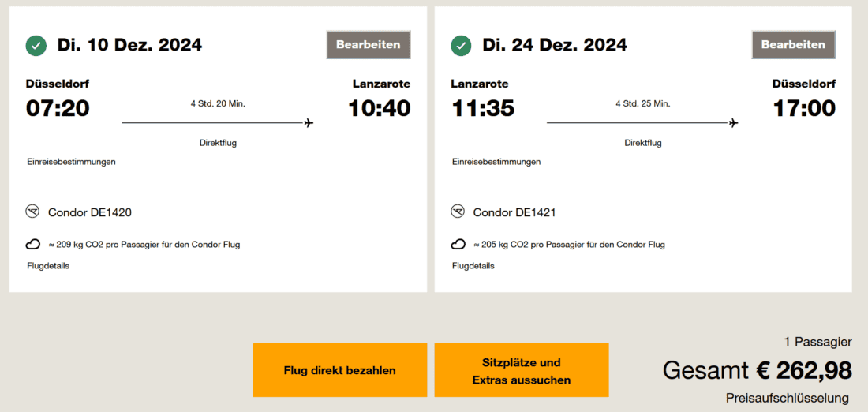Click the Condor logo next to DE1420
The image size is (868, 412).
[33, 212]
